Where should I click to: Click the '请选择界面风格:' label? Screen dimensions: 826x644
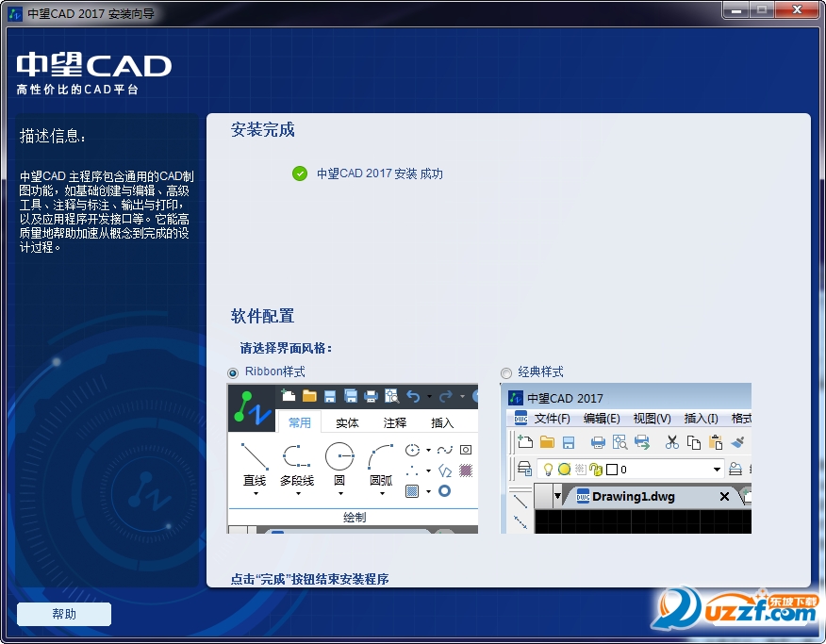pyautogui.click(x=286, y=348)
